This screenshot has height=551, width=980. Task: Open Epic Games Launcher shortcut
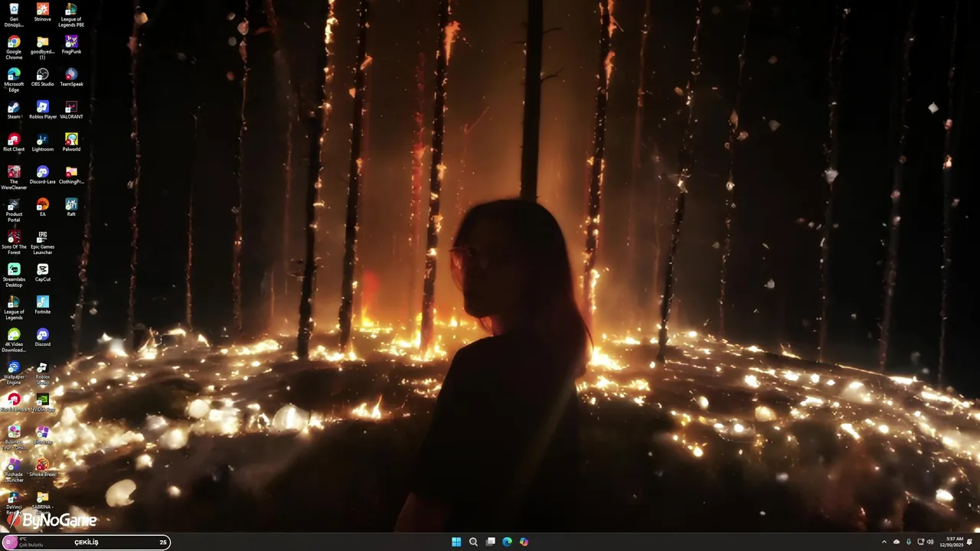click(x=43, y=243)
